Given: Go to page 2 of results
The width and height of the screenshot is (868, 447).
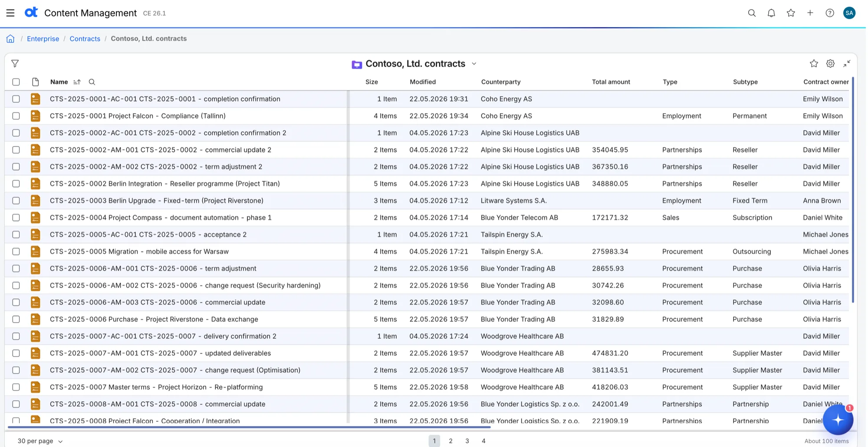Looking at the screenshot, I should pyautogui.click(x=450, y=441).
